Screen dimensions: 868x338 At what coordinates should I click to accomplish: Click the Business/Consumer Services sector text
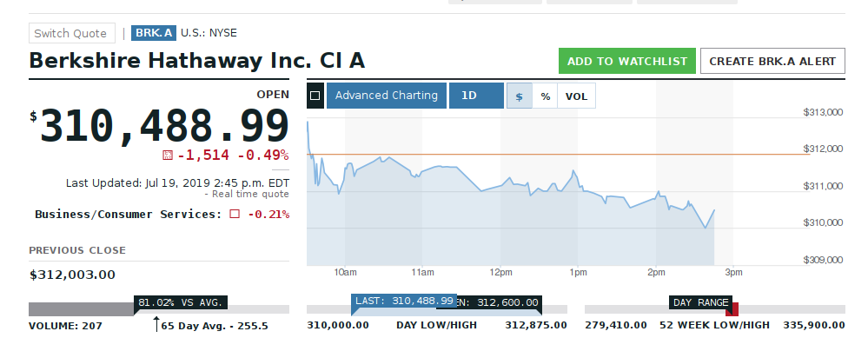[x=129, y=214]
